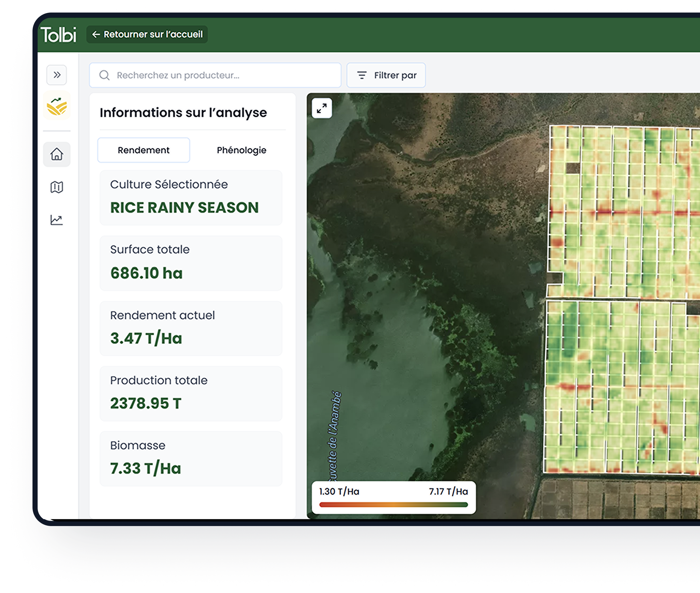Open the Filtrer par filter menu

click(386, 75)
